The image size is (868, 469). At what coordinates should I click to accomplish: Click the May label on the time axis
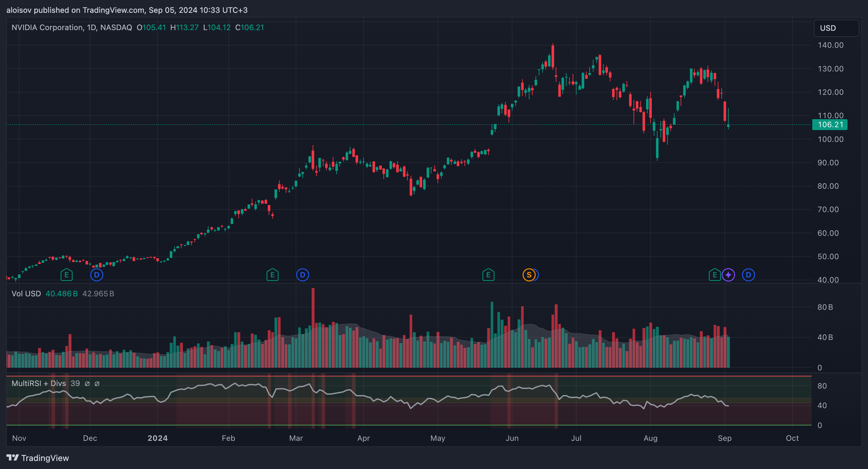[x=438, y=438]
